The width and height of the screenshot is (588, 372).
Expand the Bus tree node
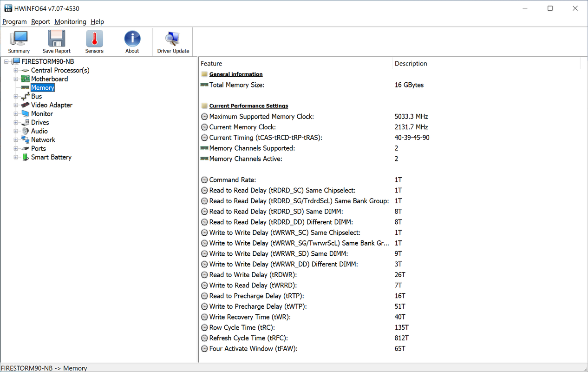pos(16,96)
